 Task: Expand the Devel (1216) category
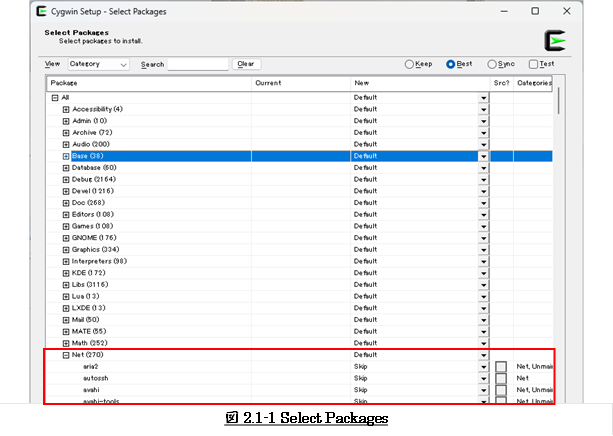66,191
